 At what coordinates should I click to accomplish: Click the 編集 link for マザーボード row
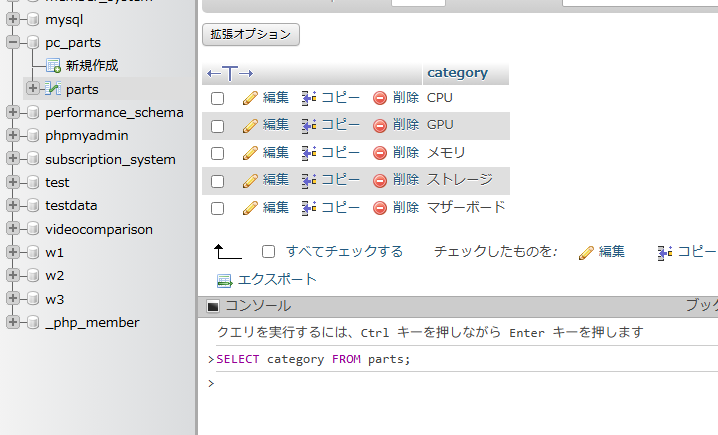(x=275, y=208)
